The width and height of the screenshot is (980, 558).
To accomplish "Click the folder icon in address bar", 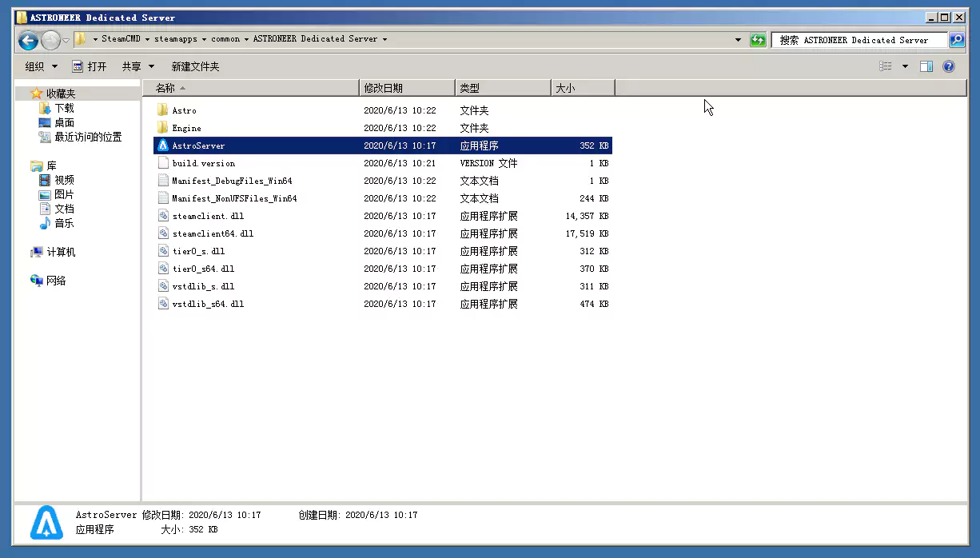I will tap(81, 39).
